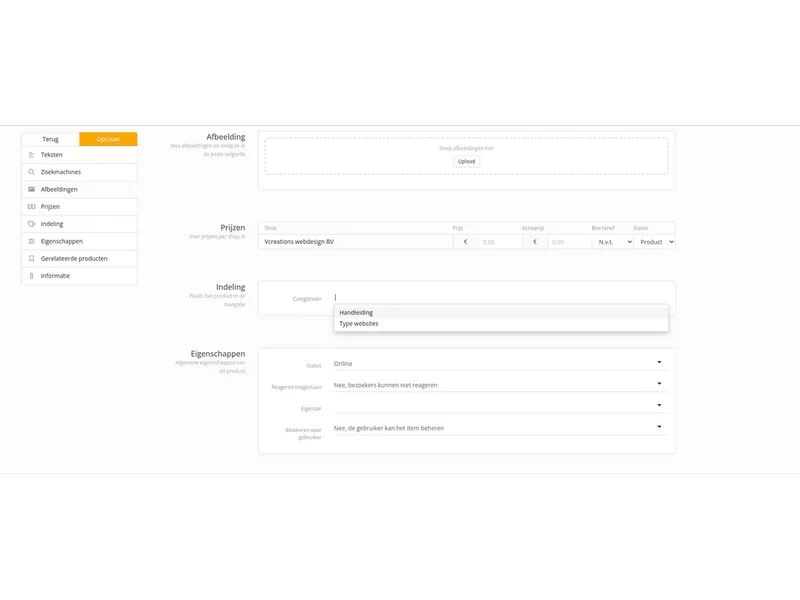Open the Btw tarief N.v.t. dropdown
This screenshot has height=600, width=800.
613,242
